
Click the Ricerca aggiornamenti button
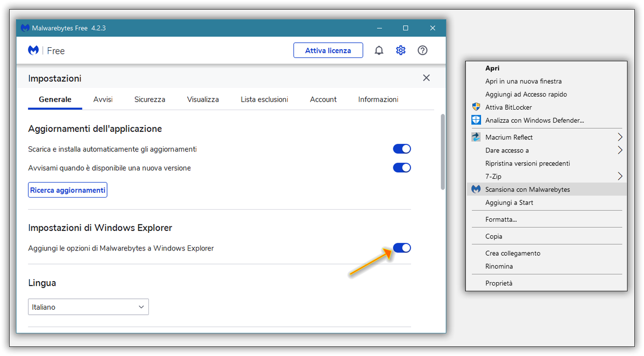[x=68, y=190]
